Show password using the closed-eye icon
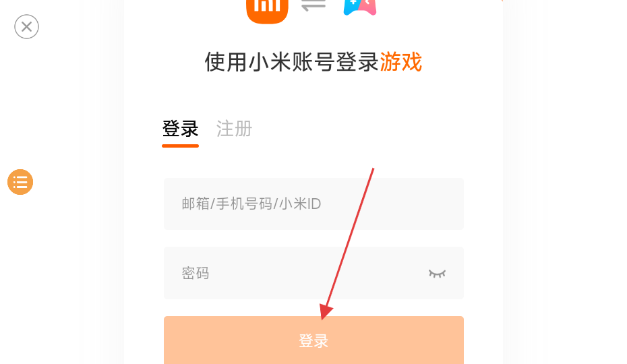The image size is (627, 364). (437, 274)
